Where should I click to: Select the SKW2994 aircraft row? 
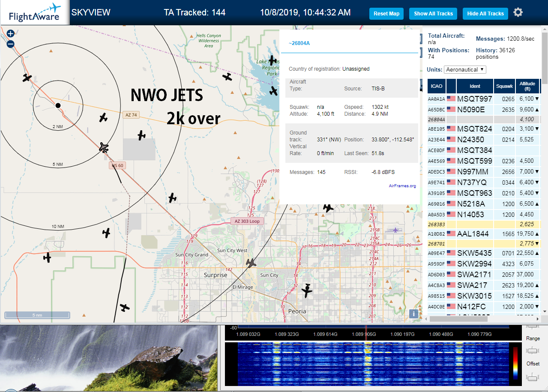(484, 264)
